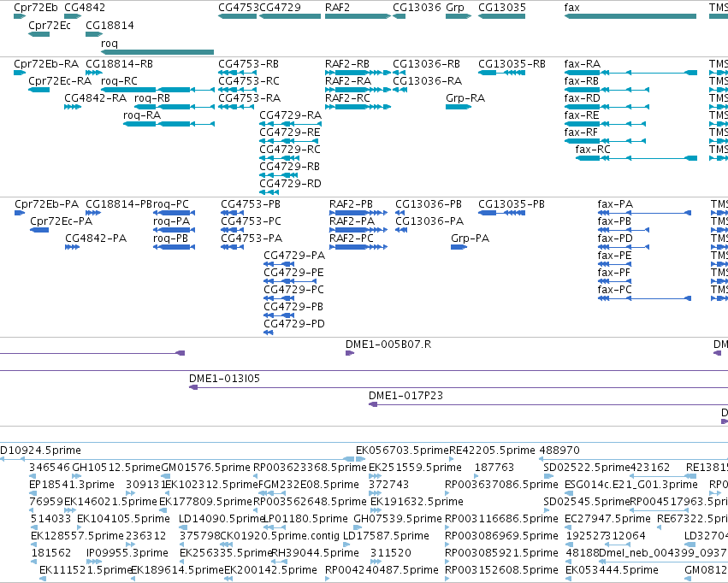Image resolution: width=728 pixels, height=583 pixels.
Task: Open EST label GH10512.5prime
Action: [x=116, y=468]
